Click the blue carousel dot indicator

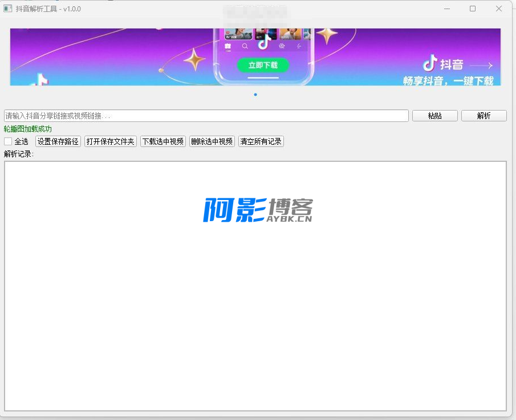pos(255,95)
